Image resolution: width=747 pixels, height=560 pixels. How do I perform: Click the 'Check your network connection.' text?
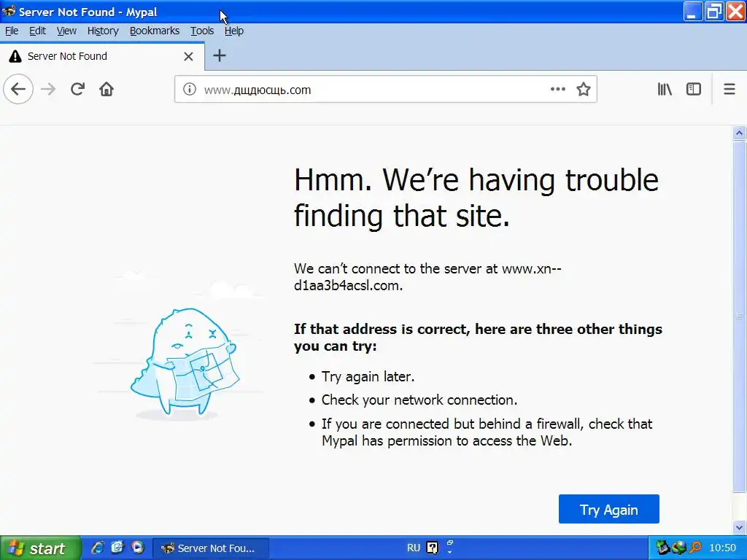click(x=419, y=400)
